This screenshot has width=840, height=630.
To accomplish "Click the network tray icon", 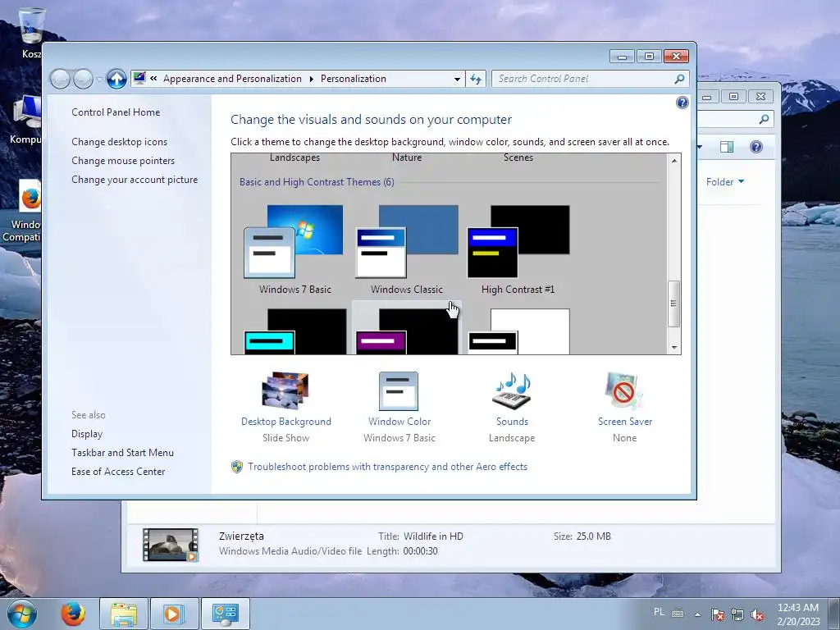I will (737, 614).
